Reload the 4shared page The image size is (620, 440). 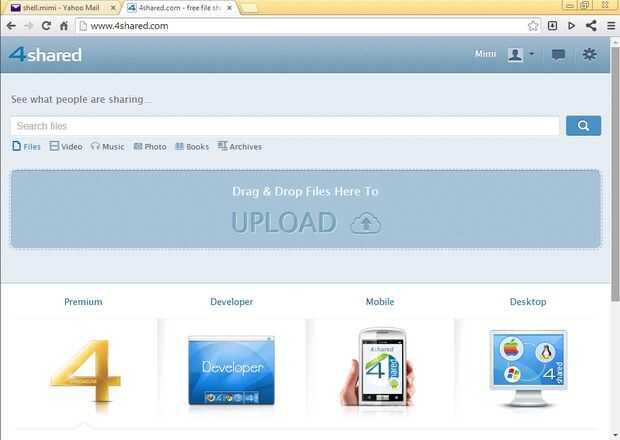[x=46, y=26]
